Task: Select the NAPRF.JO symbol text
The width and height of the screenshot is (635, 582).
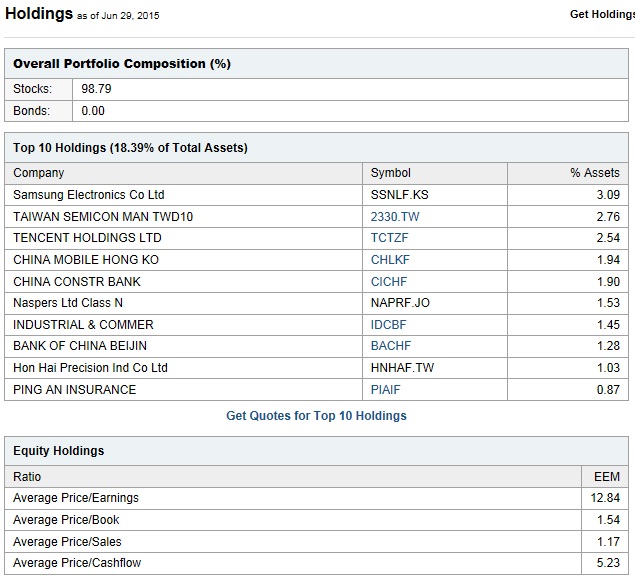Action: pyautogui.click(x=400, y=303)
